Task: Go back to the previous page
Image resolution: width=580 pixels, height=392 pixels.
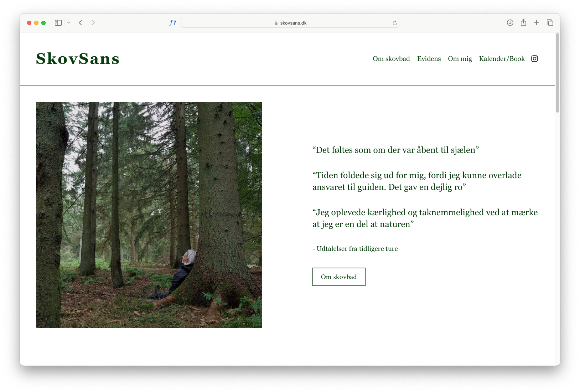Action: [x=81, y=23]
